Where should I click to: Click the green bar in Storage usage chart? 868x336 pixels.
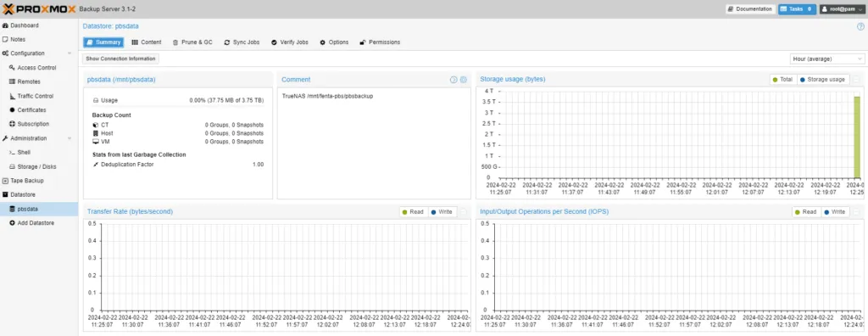coord(856,137)
